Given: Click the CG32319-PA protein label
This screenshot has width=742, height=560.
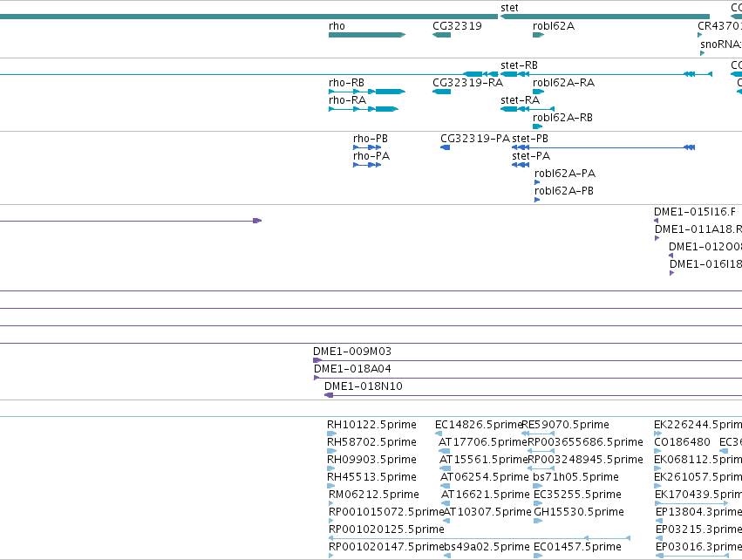Looking at the screenshot, I should [x=475, y=139].
